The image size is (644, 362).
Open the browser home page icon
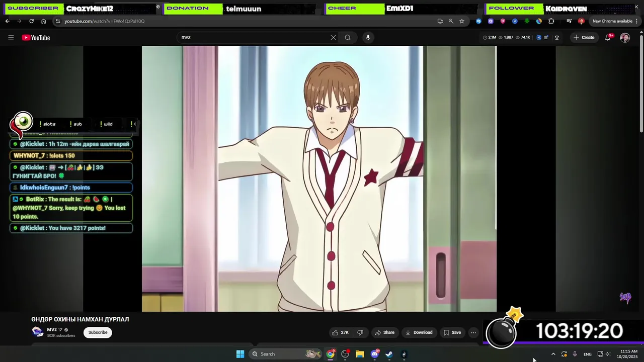pos(43,21)
